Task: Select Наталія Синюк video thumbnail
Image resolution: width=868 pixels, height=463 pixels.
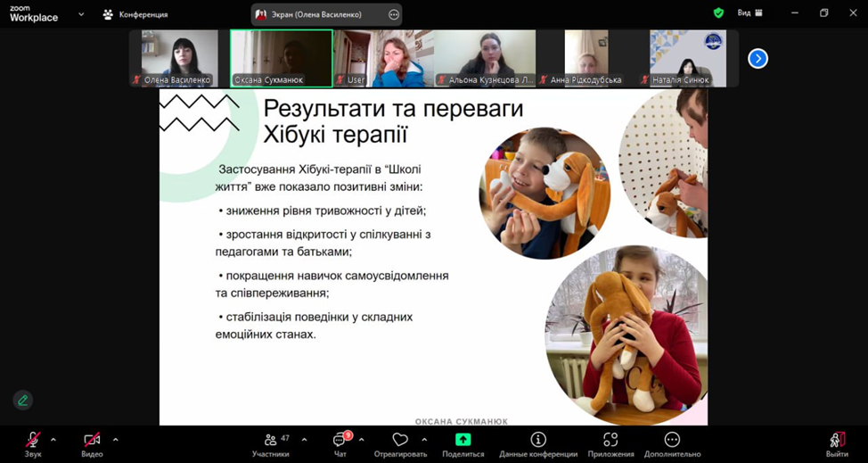Action: click(x=688, y=58)
